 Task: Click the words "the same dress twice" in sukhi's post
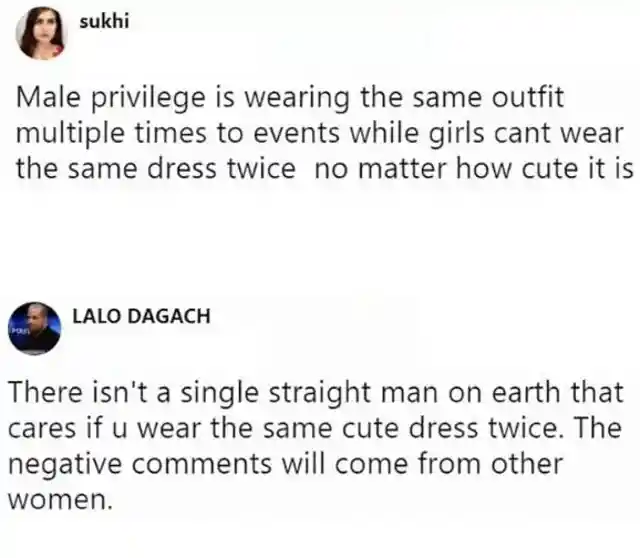(156, 168)
